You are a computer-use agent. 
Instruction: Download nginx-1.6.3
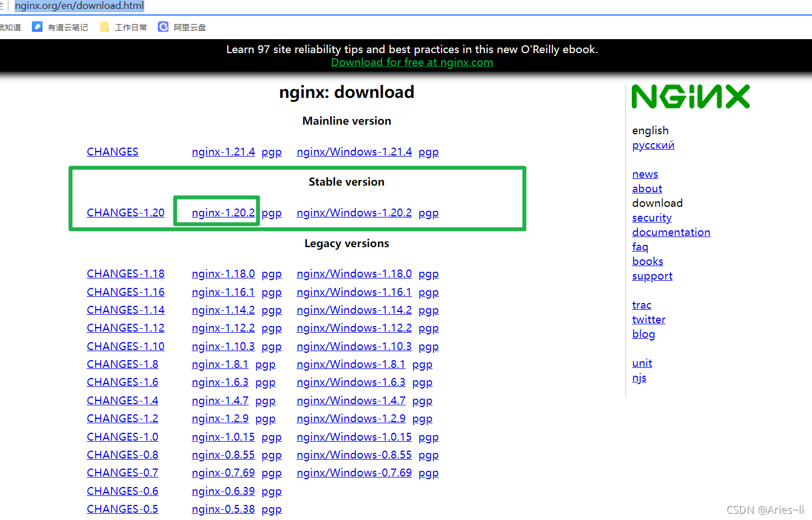220,382
